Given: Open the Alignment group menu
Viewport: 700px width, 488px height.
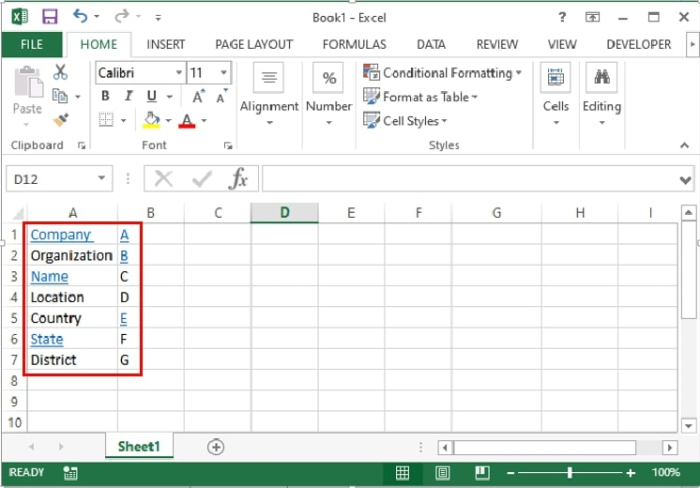Looking at the screenshot, I should tap(269, 95).
